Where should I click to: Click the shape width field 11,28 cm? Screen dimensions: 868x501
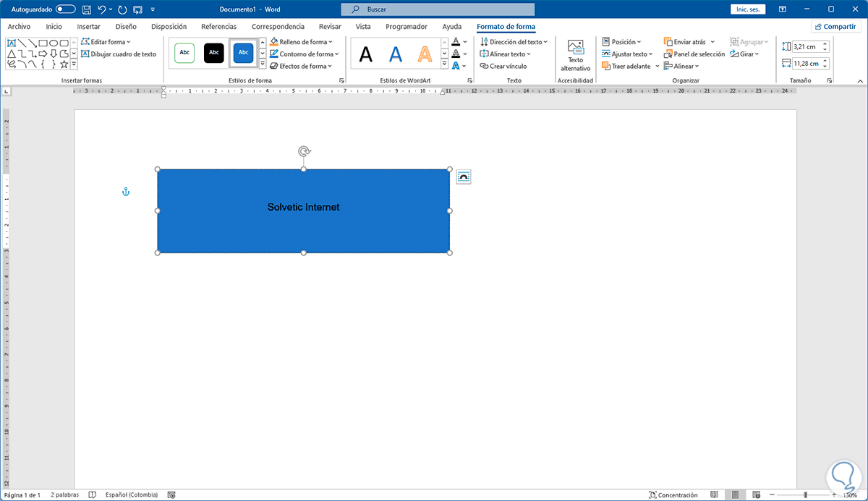point(807,63)
